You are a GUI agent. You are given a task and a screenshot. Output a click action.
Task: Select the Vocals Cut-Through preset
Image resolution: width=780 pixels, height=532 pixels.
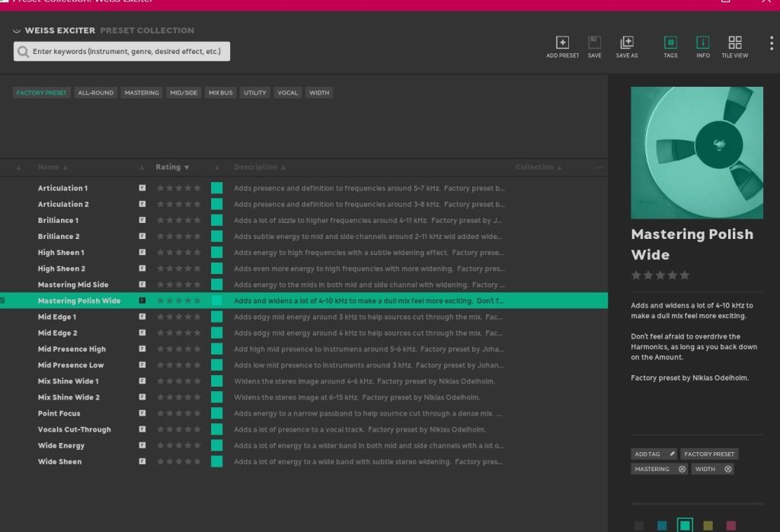point(75,429)
